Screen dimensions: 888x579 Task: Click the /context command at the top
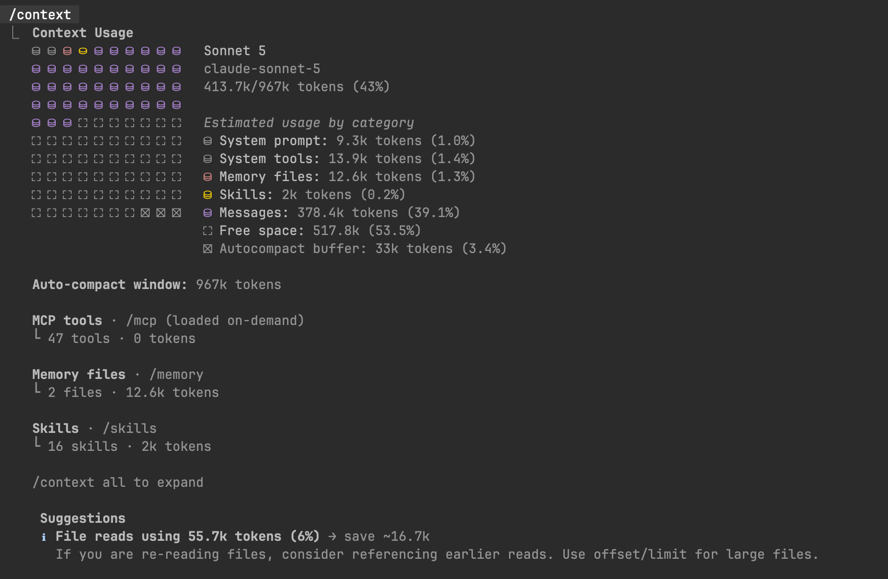pos(40,14)
